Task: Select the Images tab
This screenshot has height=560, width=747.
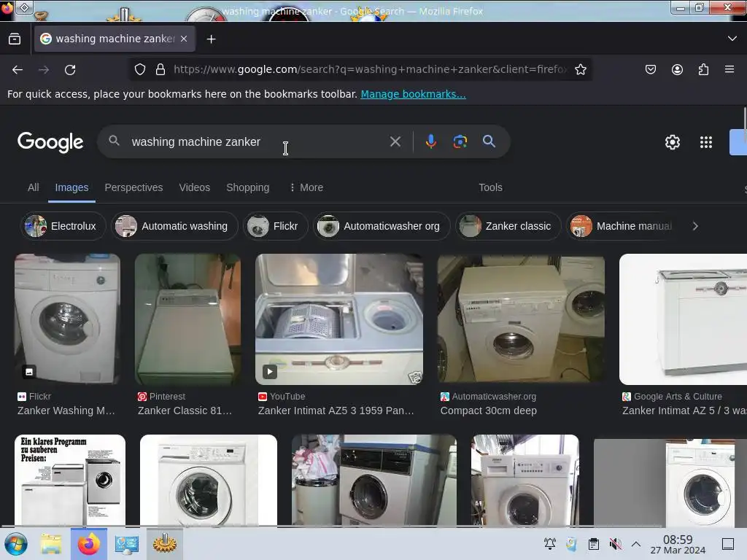Action: click(71, 187)
